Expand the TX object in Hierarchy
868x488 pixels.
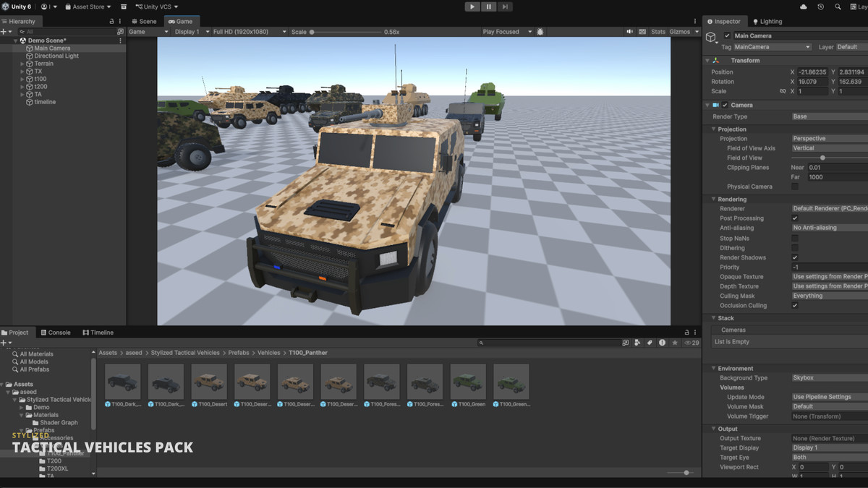pos(22,72)
